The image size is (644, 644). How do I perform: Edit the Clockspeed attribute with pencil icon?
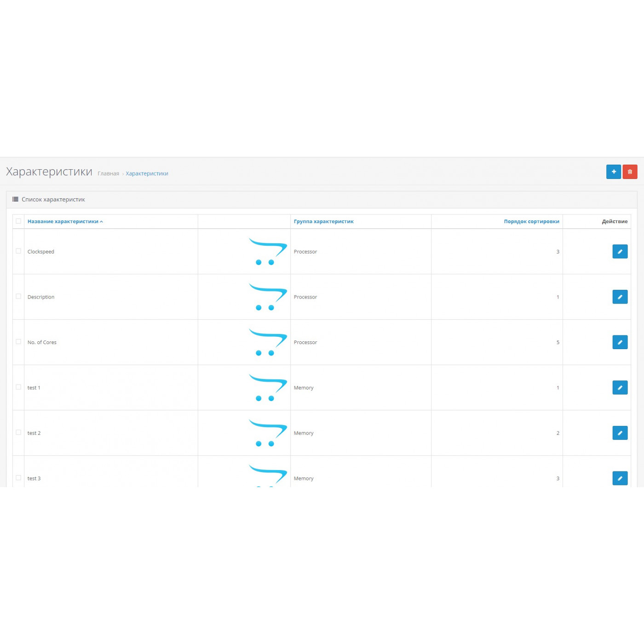(x=620, y=252)
